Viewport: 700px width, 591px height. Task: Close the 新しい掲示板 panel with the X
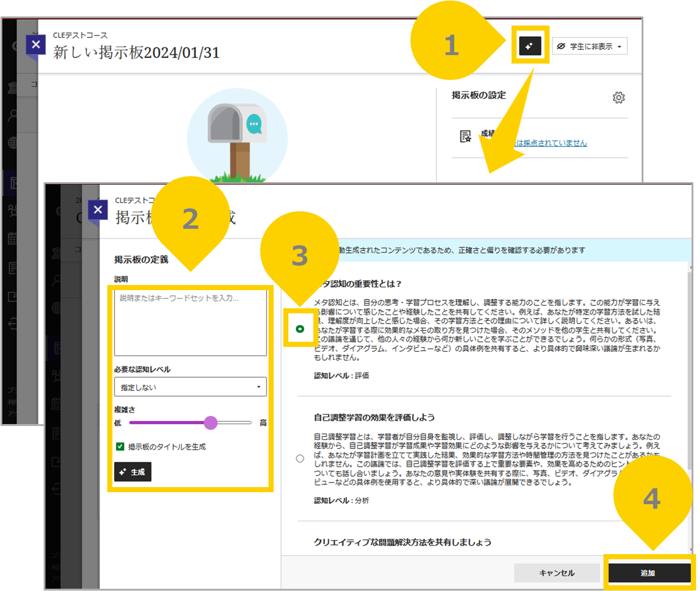[36, 44]
